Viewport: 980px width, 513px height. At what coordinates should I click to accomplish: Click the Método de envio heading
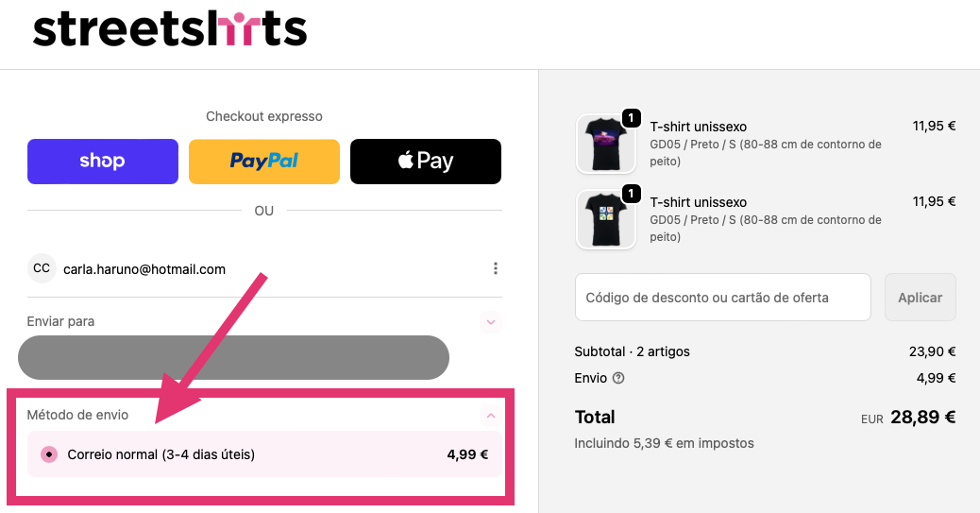77,415
